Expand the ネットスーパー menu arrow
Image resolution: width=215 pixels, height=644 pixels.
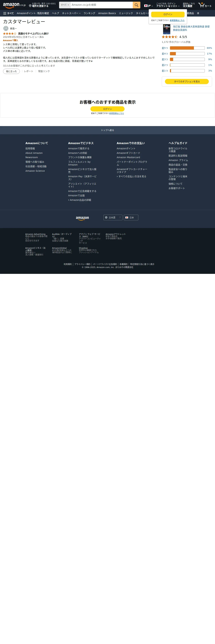80,14
